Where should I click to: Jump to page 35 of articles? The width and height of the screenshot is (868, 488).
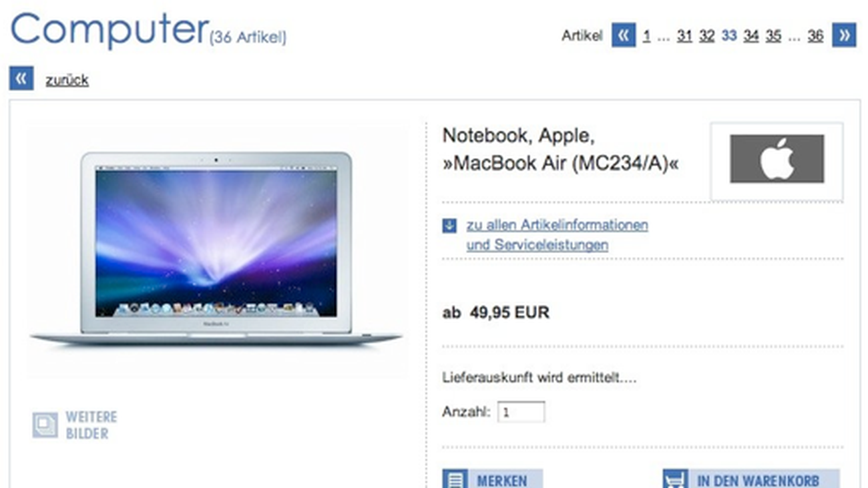click(773, 35)
